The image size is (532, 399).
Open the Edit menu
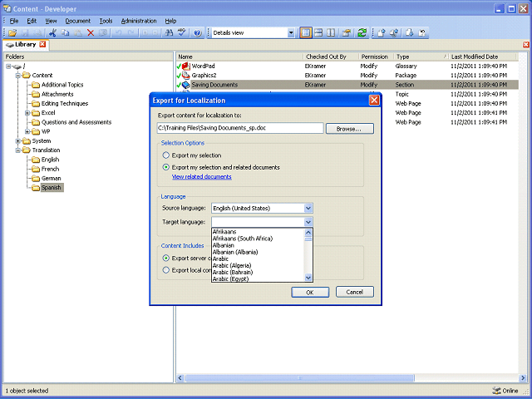pos(32,21)
